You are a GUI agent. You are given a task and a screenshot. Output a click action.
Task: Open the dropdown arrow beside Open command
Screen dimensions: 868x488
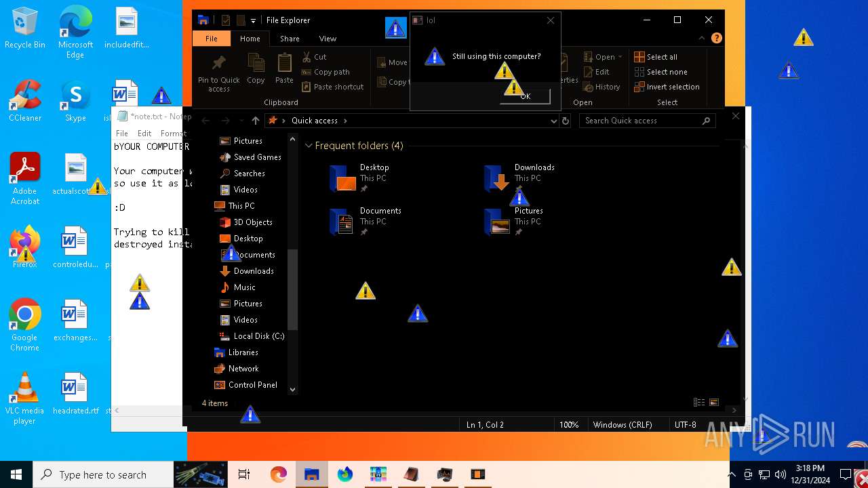(x=620, y=57)
